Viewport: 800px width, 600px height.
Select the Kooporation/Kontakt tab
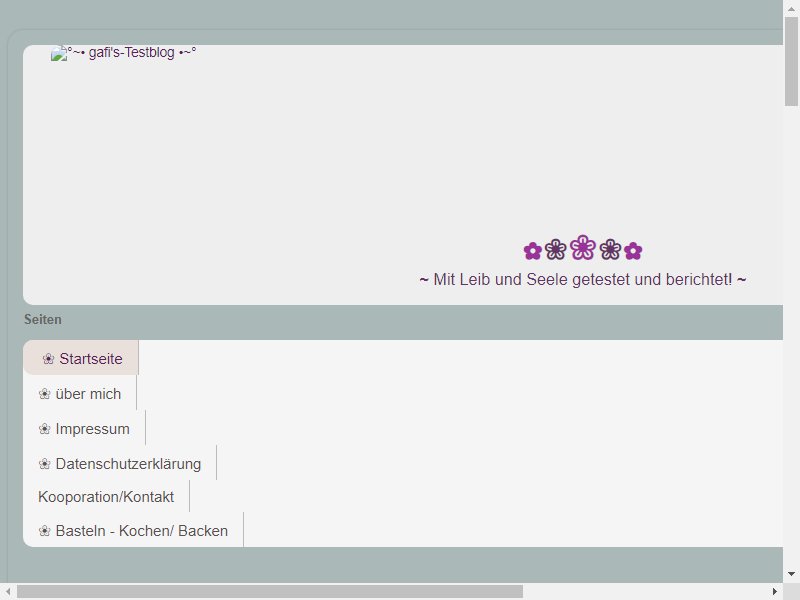point(106,496)
